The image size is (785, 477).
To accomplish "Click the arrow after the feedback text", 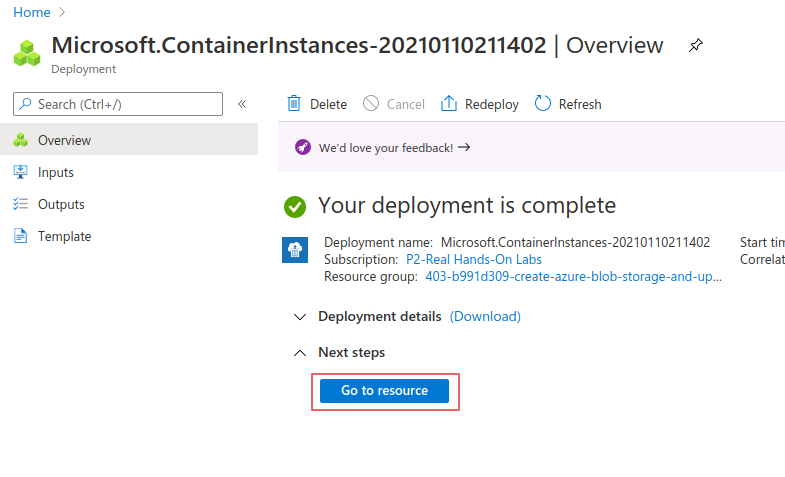I will tap(464, 147).
